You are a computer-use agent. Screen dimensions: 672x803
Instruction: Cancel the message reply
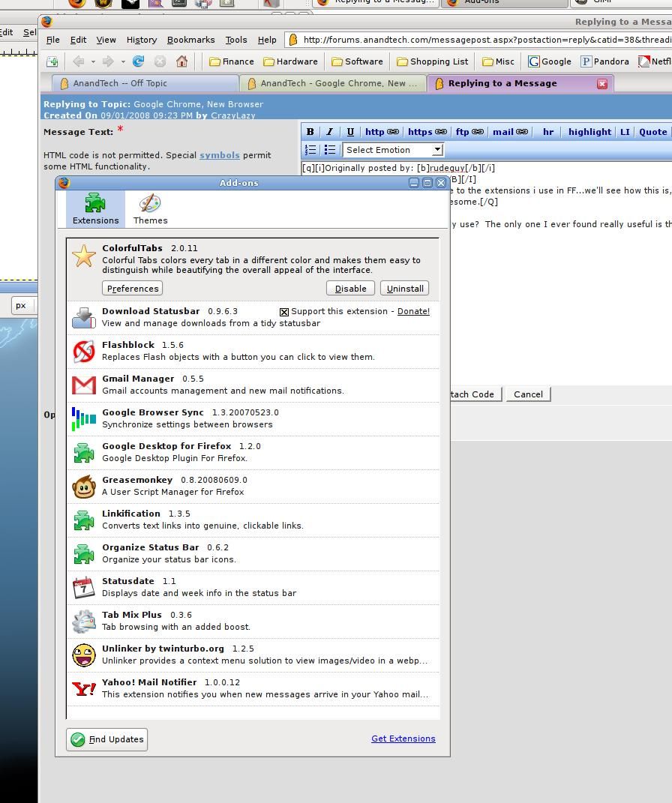click(528, 394)
